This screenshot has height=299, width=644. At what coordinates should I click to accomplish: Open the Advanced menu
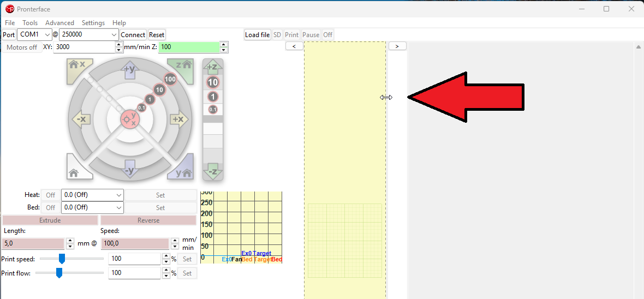click(x=59, y=23)
